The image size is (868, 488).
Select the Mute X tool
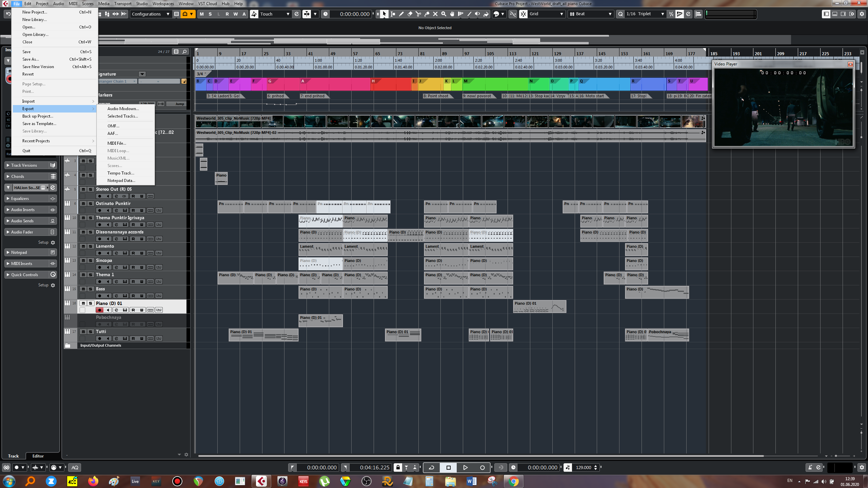pos(435,14)
